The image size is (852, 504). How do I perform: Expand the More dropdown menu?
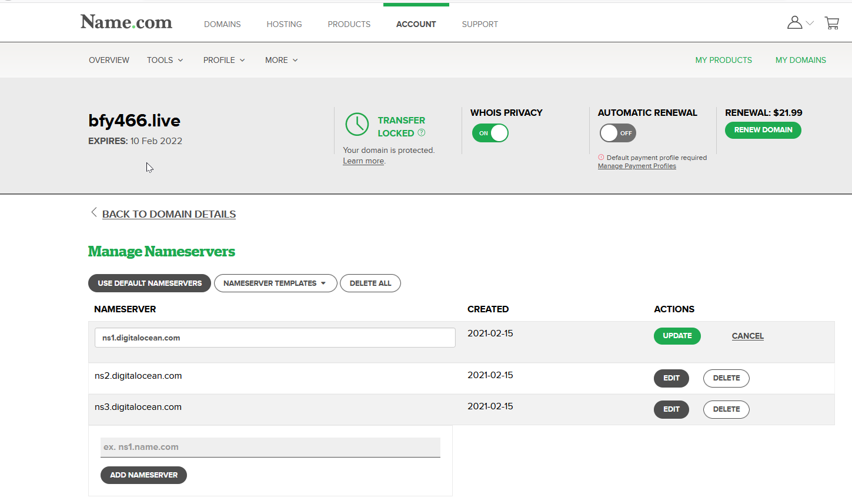(281, 60)
